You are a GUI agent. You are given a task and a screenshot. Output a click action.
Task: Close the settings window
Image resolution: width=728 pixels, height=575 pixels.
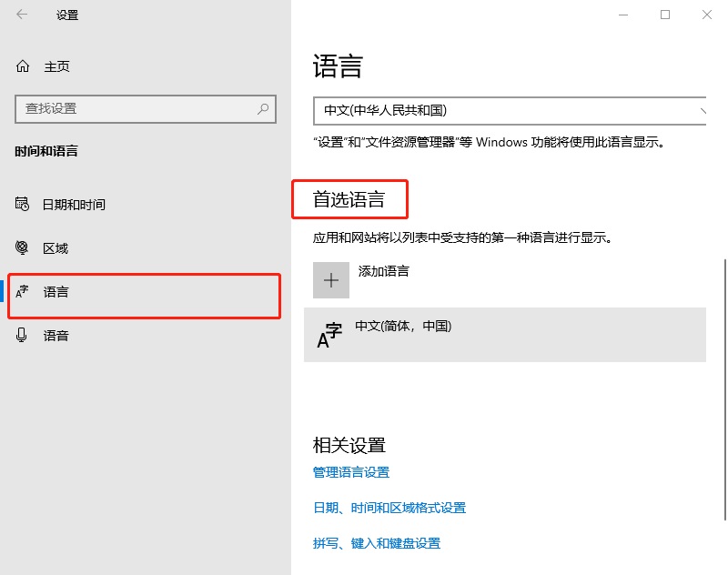coord(707,15)
